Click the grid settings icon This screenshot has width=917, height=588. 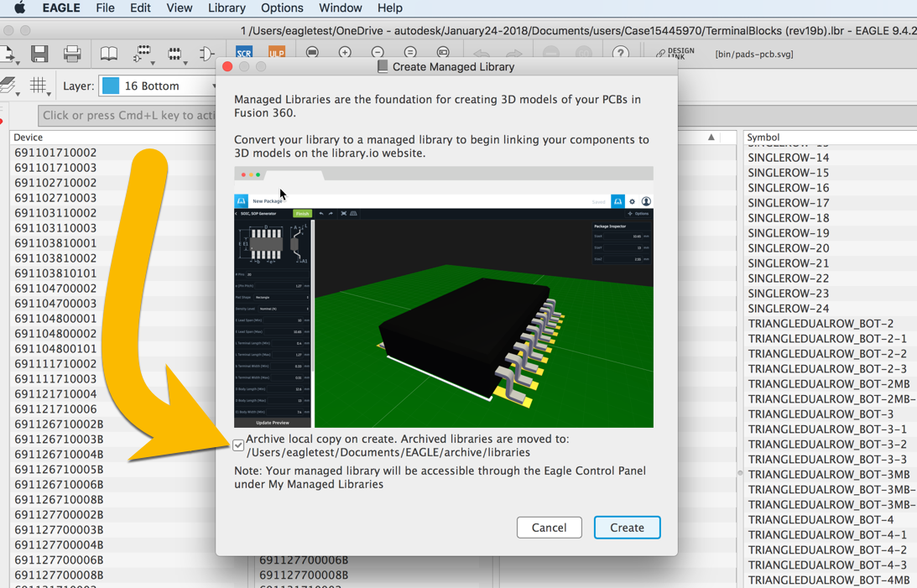[39, 85]
